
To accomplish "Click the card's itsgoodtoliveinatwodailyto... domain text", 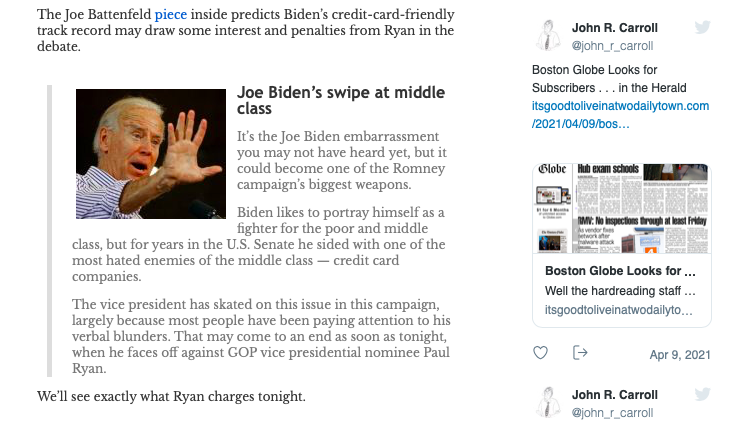I will pyautogui.click(x=618, y=310).
